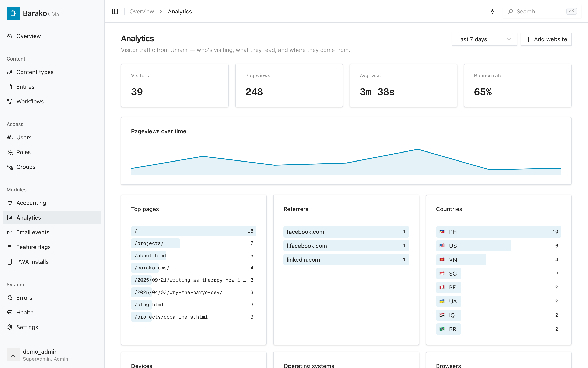Click the search magnifier icon
Image resolution: width=588 pixels, height=368 pixels.
tap(510, 11)
